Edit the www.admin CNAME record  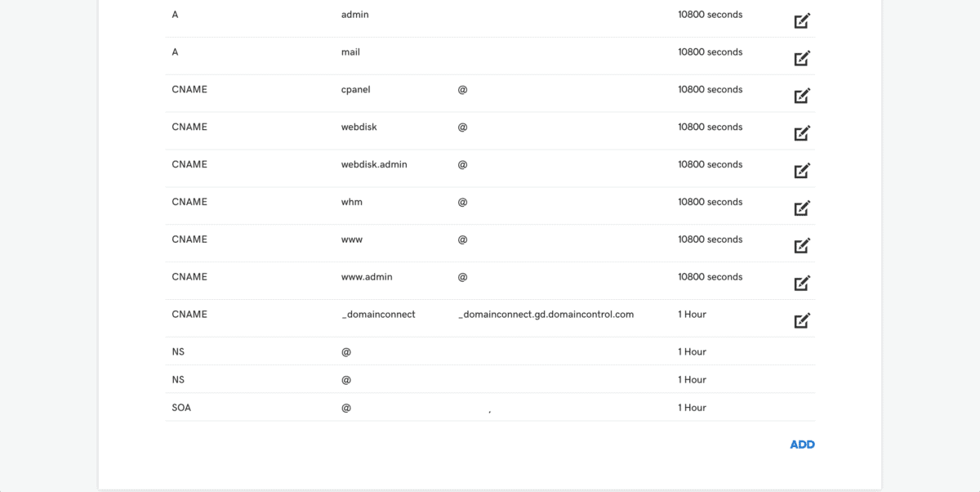(802, 283)
